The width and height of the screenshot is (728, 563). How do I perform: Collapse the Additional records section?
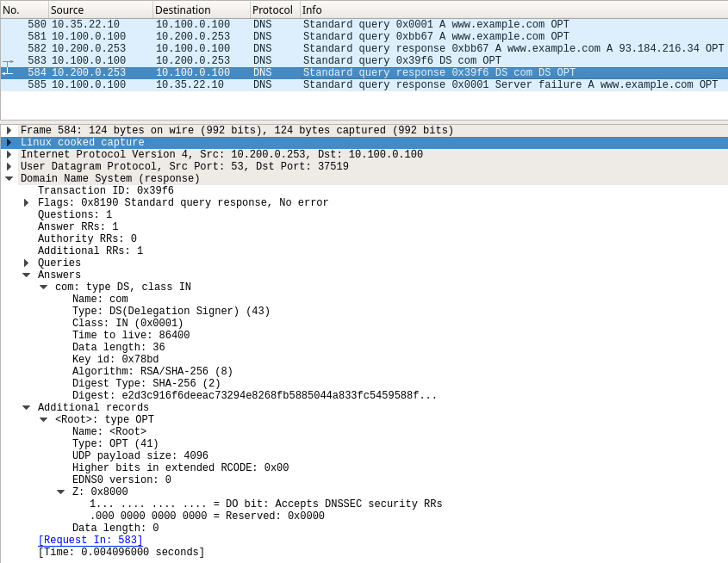point(26,408)
